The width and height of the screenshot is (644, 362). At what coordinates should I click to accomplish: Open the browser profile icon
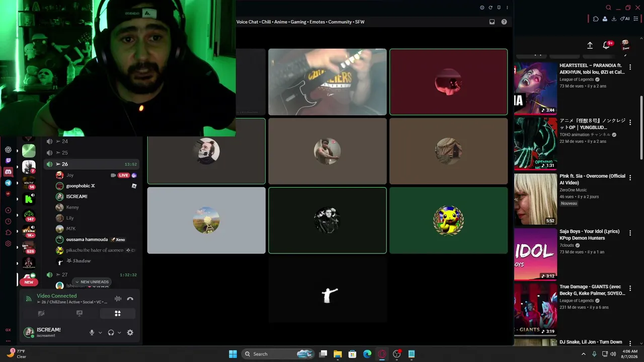tap(605, 19)
